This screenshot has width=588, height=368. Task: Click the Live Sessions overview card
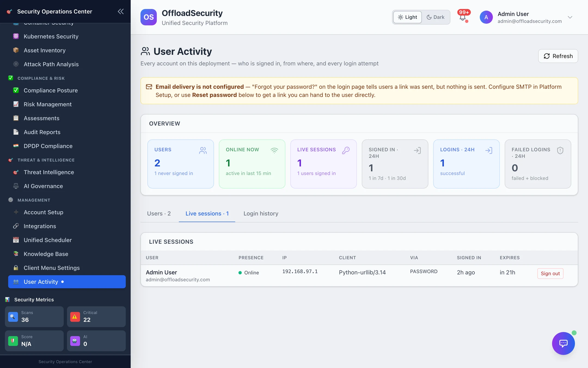pyautogui.click(x=323, y=164)
